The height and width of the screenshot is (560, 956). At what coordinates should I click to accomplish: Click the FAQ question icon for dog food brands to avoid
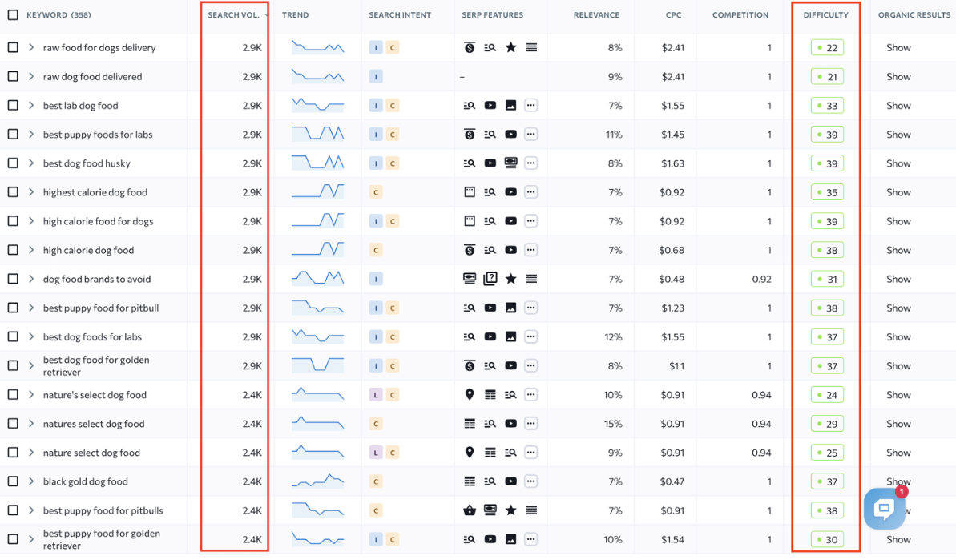pyautogui.click(x=490, y=279)
